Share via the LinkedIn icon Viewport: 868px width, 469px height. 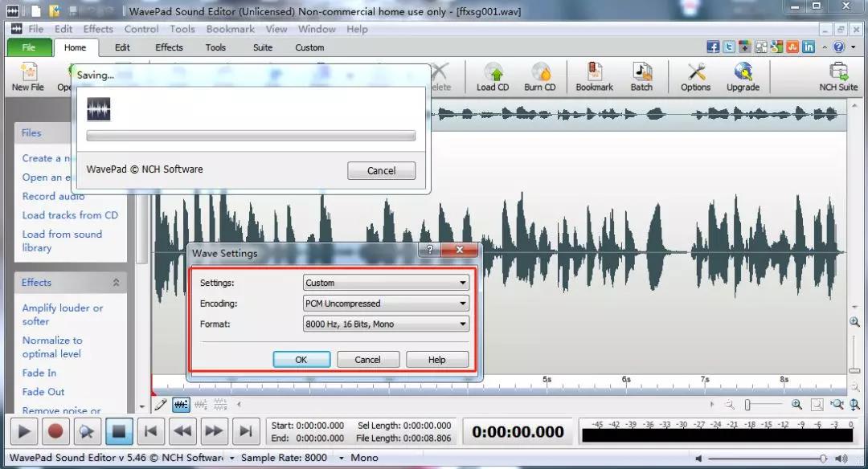809,47
